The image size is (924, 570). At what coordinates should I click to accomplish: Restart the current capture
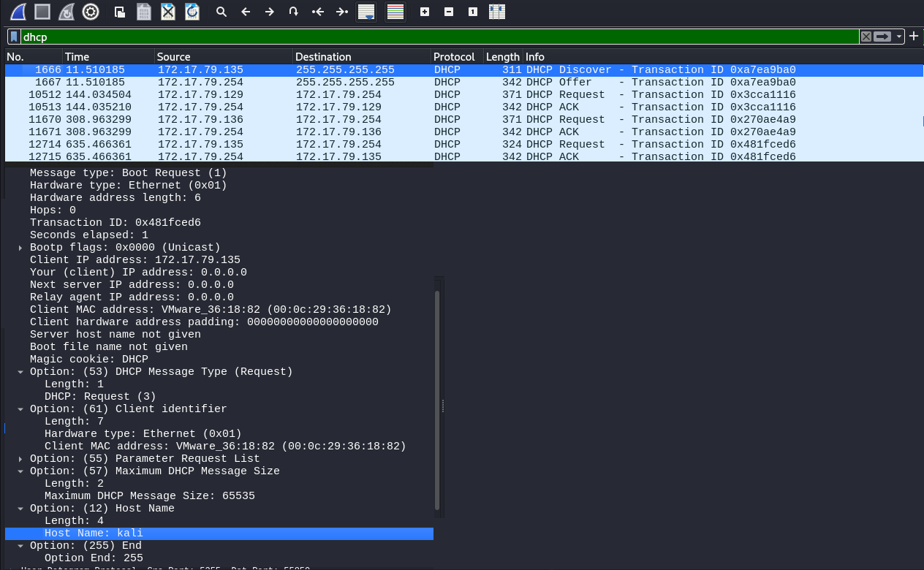[67, 12]
